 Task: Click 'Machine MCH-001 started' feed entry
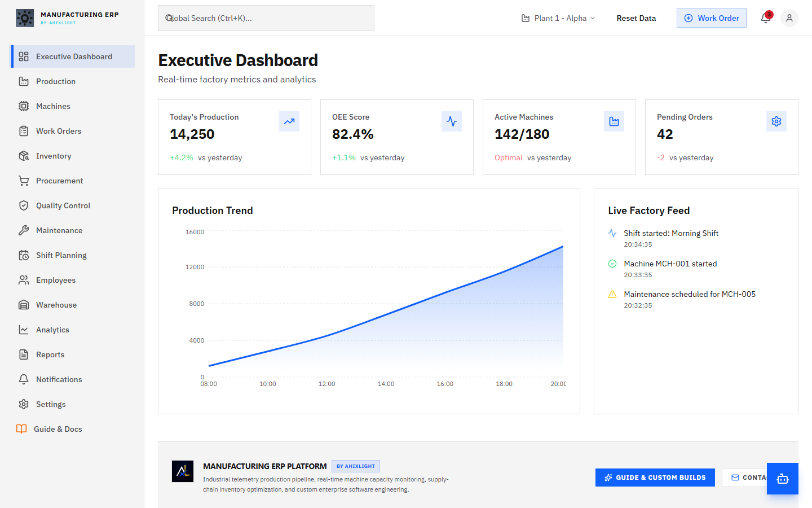[670, 264]
